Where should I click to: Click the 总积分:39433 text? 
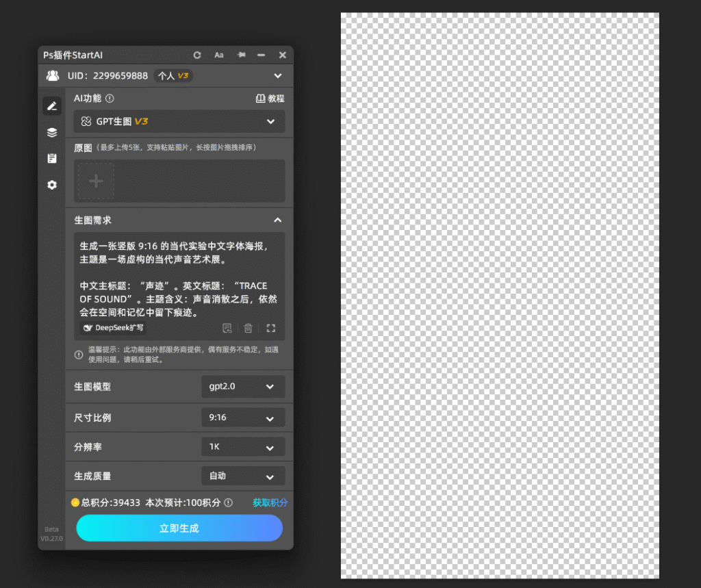click(x=110, y=502)
